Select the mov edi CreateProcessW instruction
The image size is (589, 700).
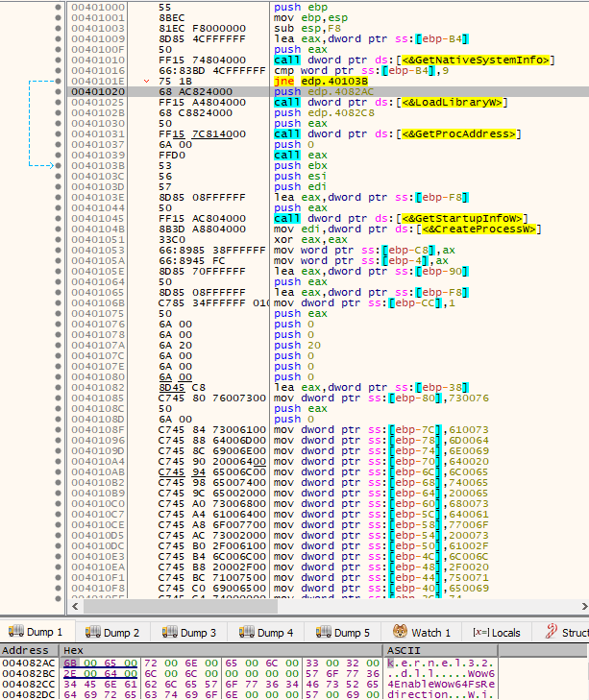click(407, 229)
